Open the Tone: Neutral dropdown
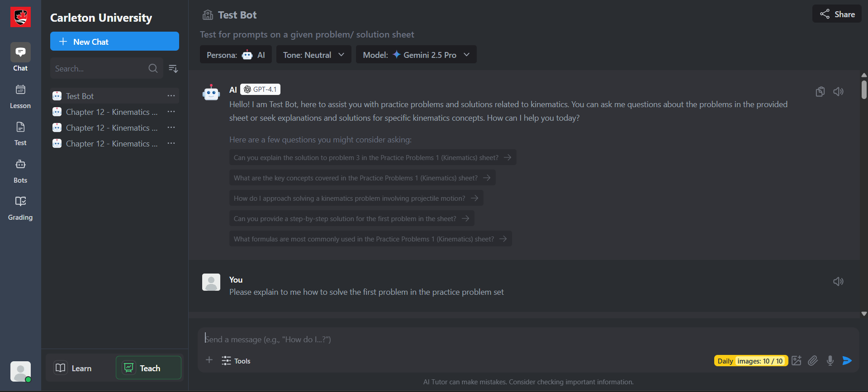The height and width of the screenshot is (392, 868). 313,55
